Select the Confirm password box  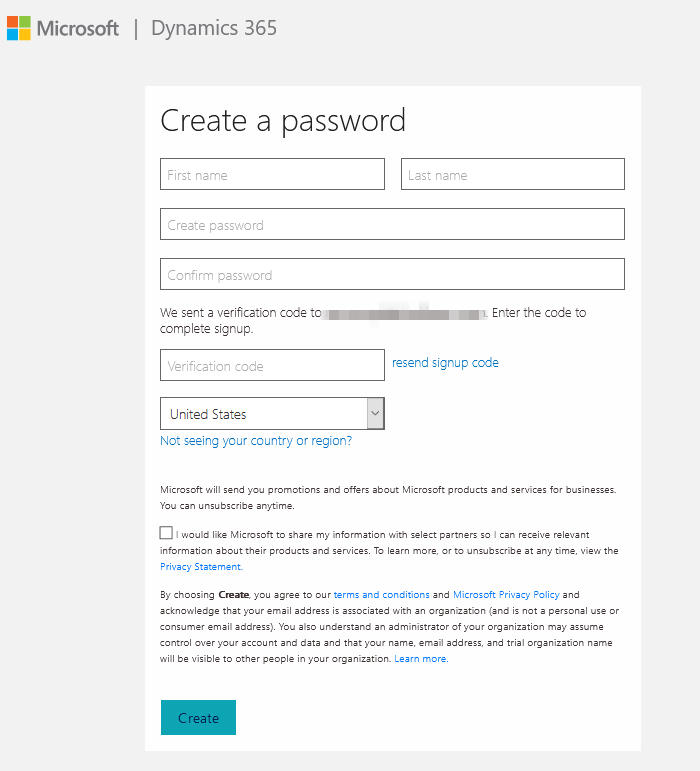(392, 274)
